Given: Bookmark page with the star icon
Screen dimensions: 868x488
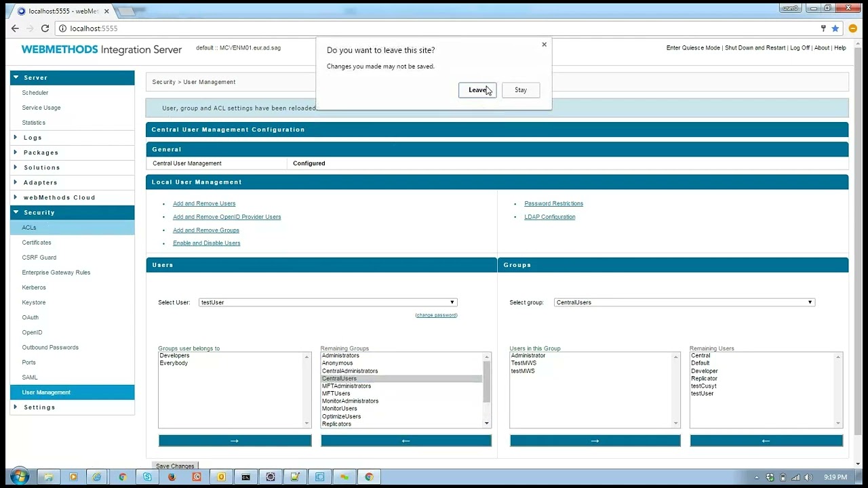Looking at the screenshot, I should click(x=835, y=28).
